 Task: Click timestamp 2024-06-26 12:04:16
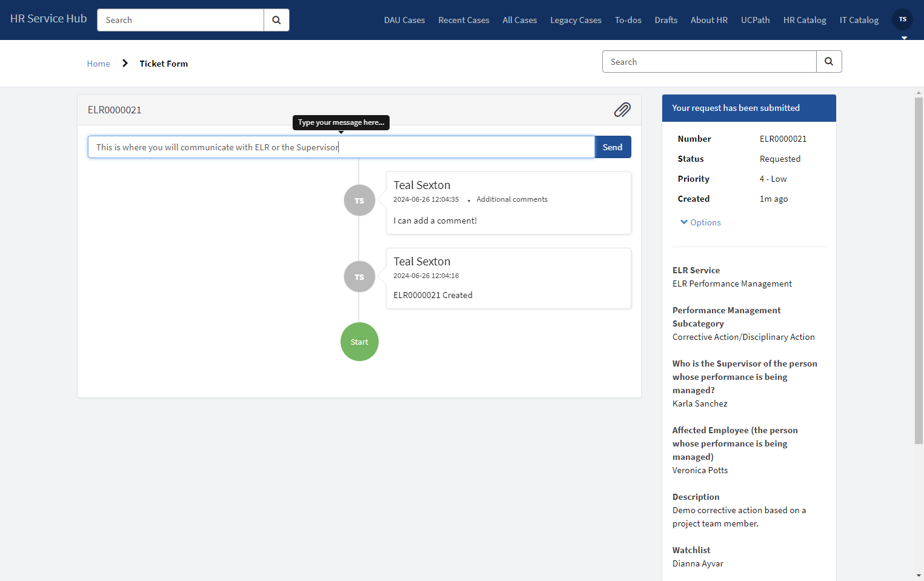[426, 276]
